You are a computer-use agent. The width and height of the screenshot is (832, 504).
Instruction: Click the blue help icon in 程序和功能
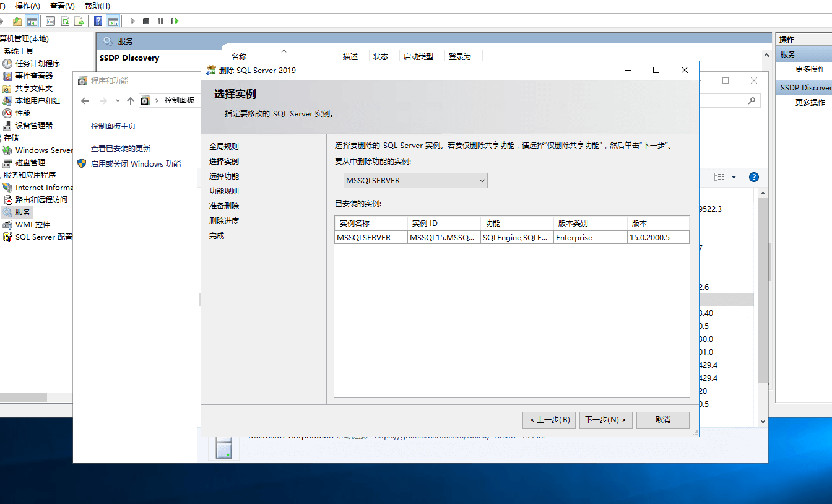753,177
